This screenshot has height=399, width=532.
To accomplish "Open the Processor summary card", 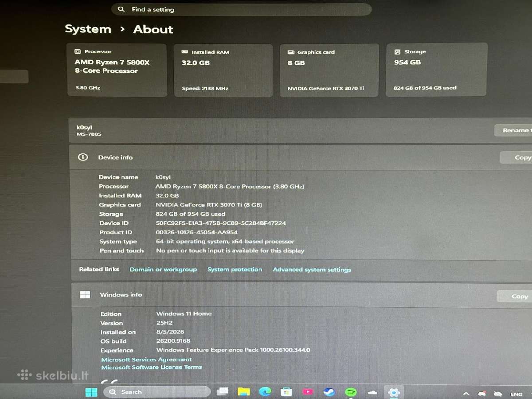I will click(x=117, y=70).
